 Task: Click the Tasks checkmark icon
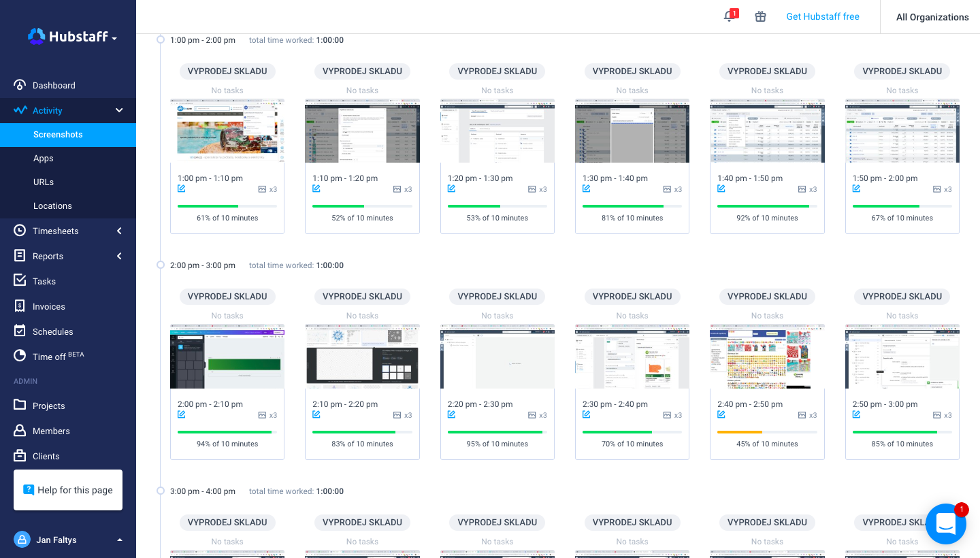pyautogui.click(x=20, y=281)
